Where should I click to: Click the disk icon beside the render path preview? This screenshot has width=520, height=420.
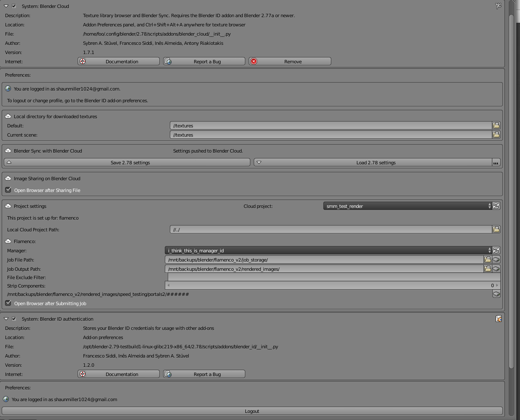tap(497, 294)
